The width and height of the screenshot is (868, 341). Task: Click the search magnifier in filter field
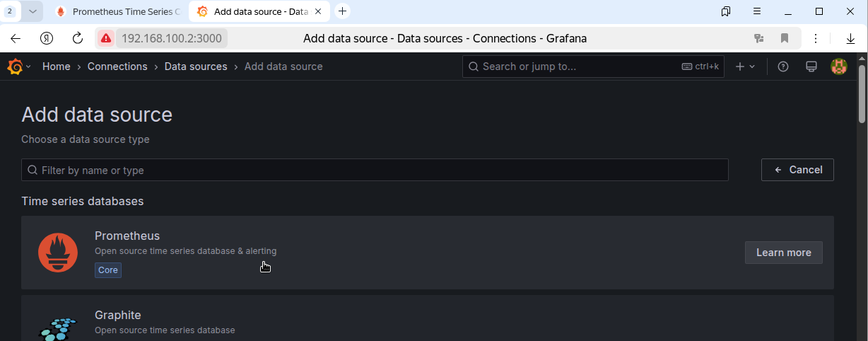[33, 170]
